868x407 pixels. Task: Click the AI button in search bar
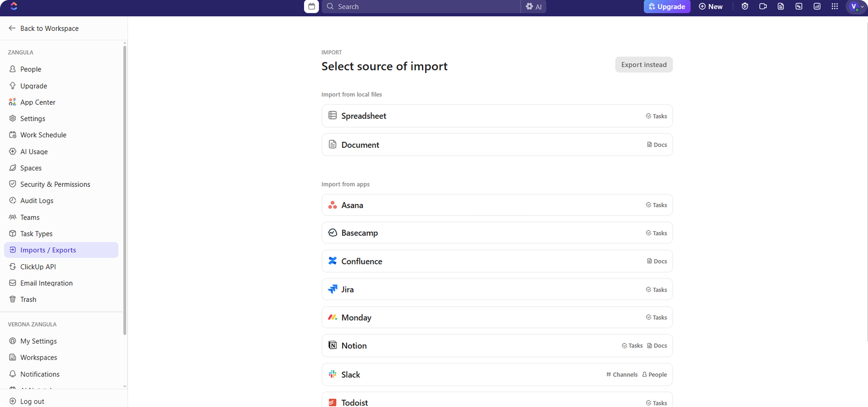coord(534,6)
